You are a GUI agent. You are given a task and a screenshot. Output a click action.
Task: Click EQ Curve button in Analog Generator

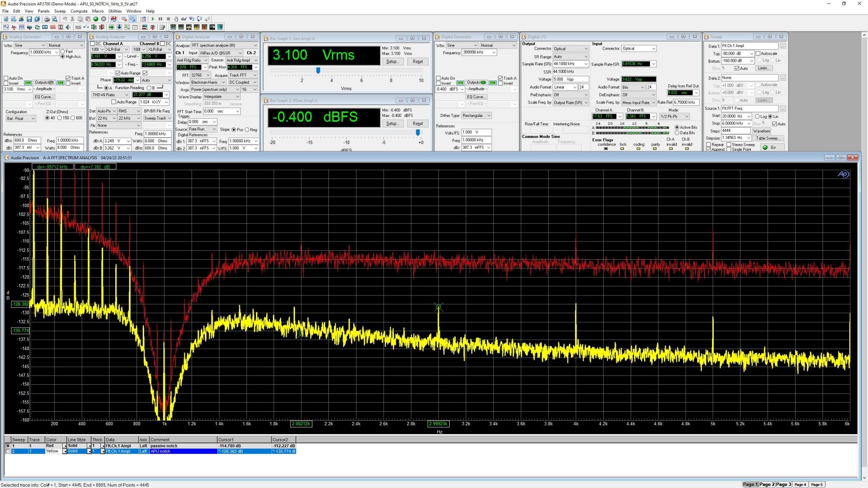44,97
